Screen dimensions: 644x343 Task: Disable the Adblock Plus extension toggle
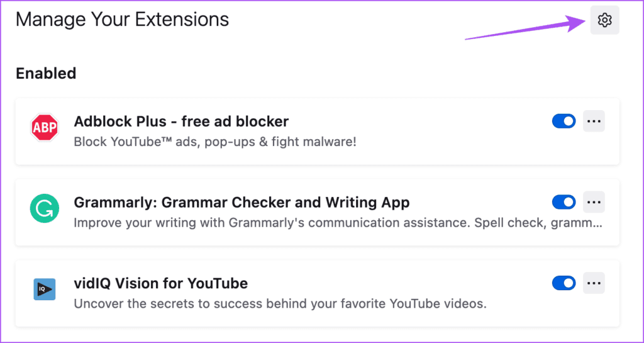pos(563,121)
